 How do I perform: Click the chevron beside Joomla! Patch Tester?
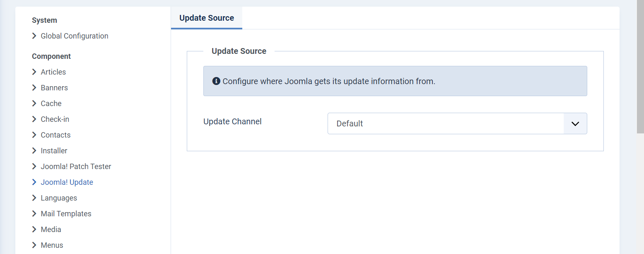pos(34,167)
